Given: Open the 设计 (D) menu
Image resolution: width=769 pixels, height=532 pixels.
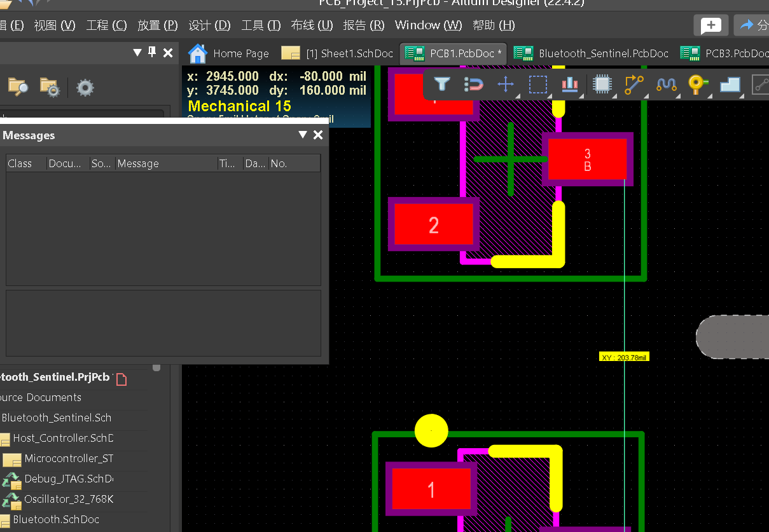Looking at the screenshot, I should [x=209, y=25].
